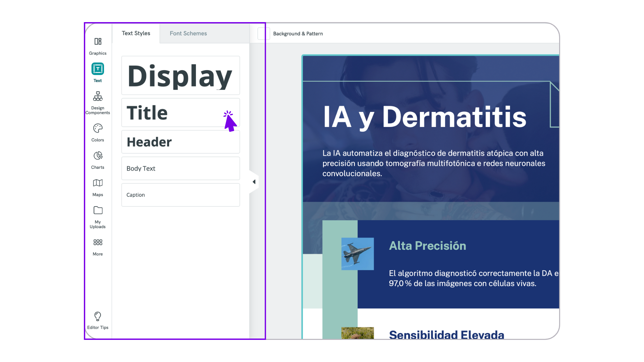Select the 'El algoritmo diagnosticó' paragraph
The image size is (644, 362).
click(473, 278)
